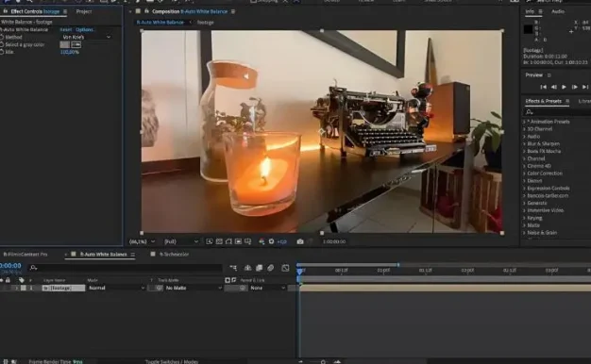Click Toggle Switches / Modes button

click(172, 361)
